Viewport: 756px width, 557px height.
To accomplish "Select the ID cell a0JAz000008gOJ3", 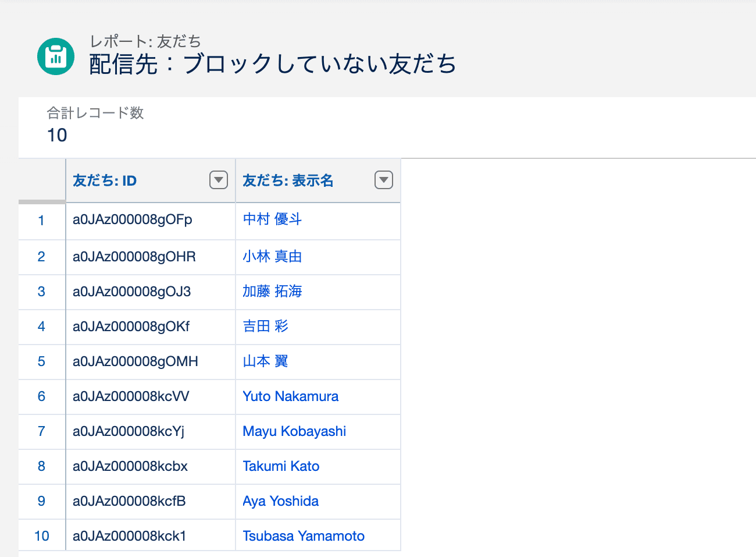I will pyautogui.click(x=151, y=292).
